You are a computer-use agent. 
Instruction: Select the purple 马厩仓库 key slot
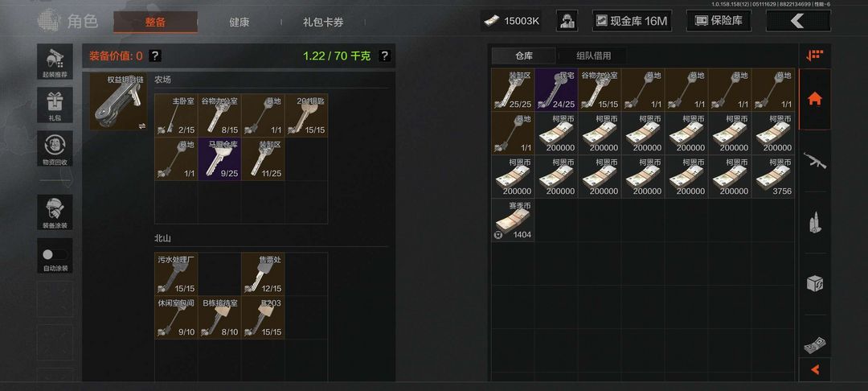click(x=219, y=158)
